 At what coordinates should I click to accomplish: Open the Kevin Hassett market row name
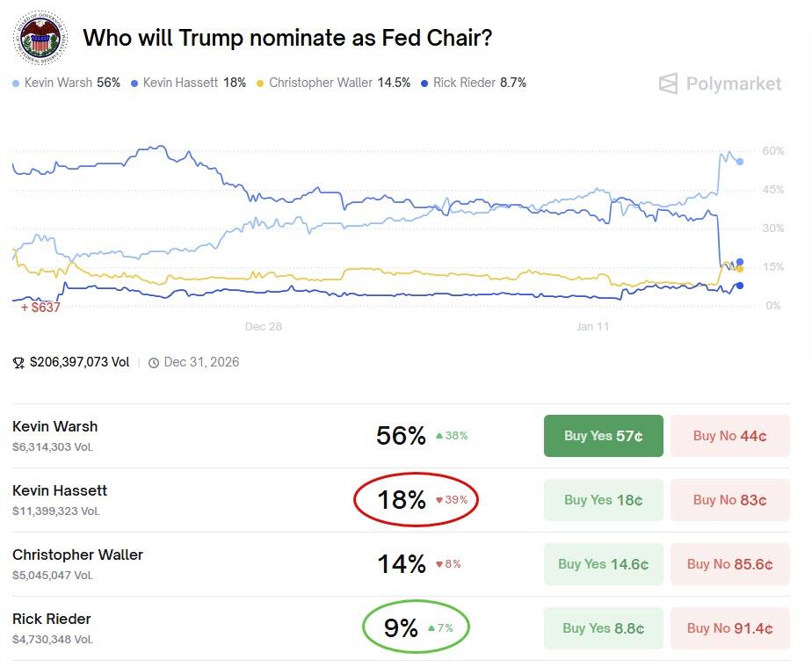[x=60, y=490]
